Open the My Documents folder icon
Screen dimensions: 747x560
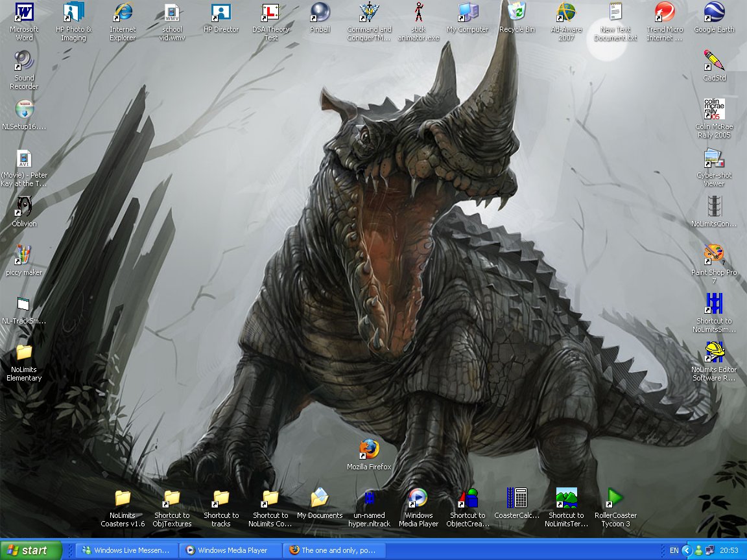tap(320, 498)
